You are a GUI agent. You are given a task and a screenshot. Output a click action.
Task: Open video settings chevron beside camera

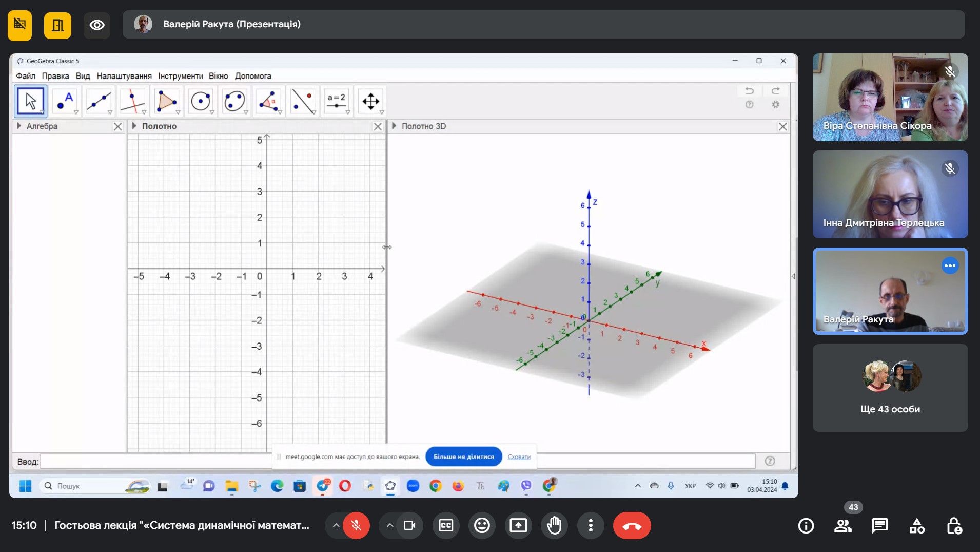[390, 525]
